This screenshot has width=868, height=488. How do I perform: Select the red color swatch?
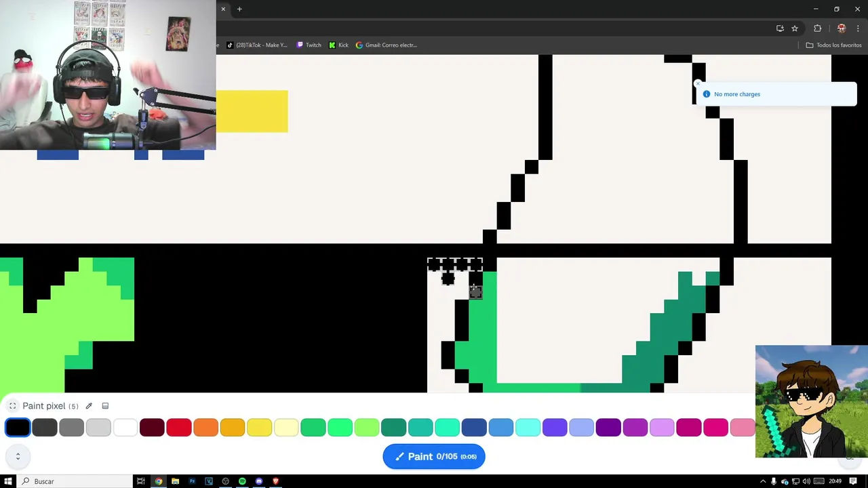tap(179, 427)
